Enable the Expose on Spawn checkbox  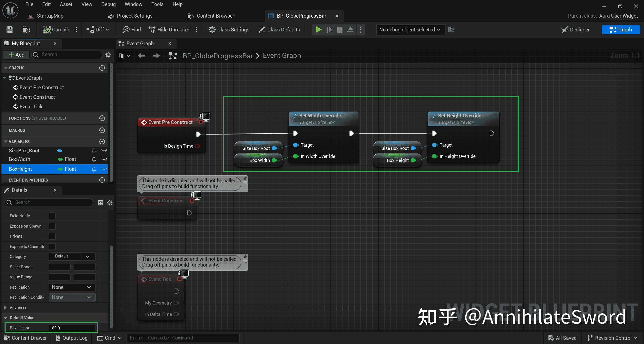click(x=52, y=226)
